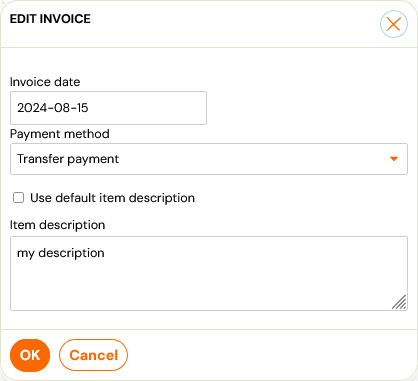Viewport: 418px width, 381px height.
Task: Click the orange dropdown arrow in Payment method
Action: pyautogui.click(x=394, y=159)
